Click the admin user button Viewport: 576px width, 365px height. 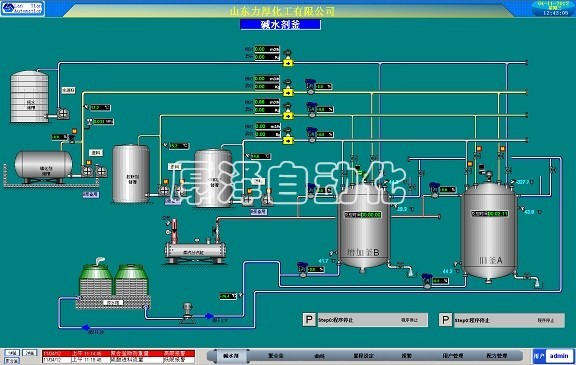[559, 355]
